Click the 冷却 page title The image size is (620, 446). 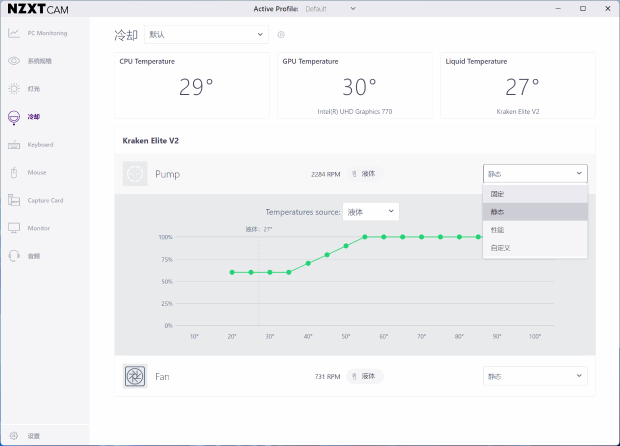[x=126, y=35]
